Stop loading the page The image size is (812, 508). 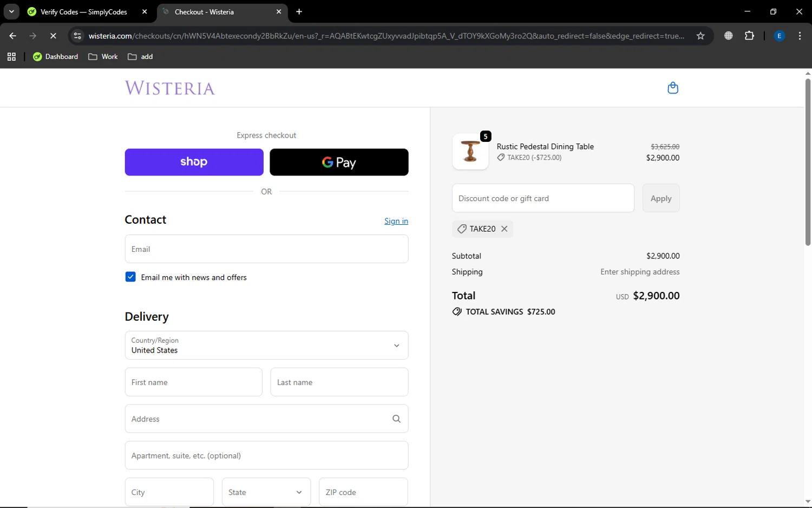[x=53, y=36]
